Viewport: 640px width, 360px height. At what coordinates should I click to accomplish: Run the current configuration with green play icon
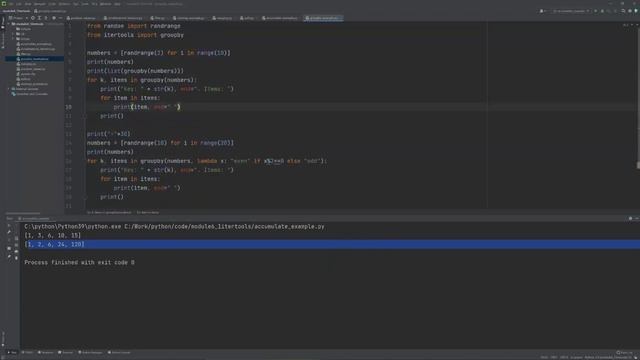pos(596,11)
